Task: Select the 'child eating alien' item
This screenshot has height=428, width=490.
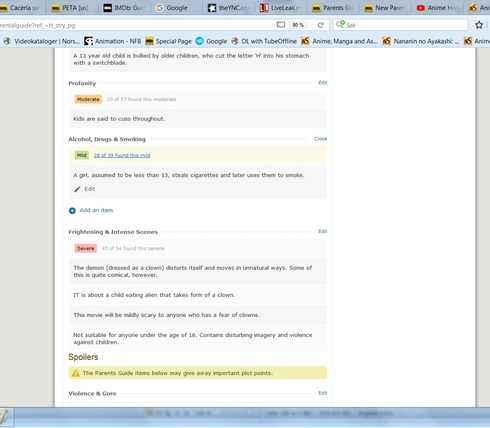Action: [x=198, y=295]
